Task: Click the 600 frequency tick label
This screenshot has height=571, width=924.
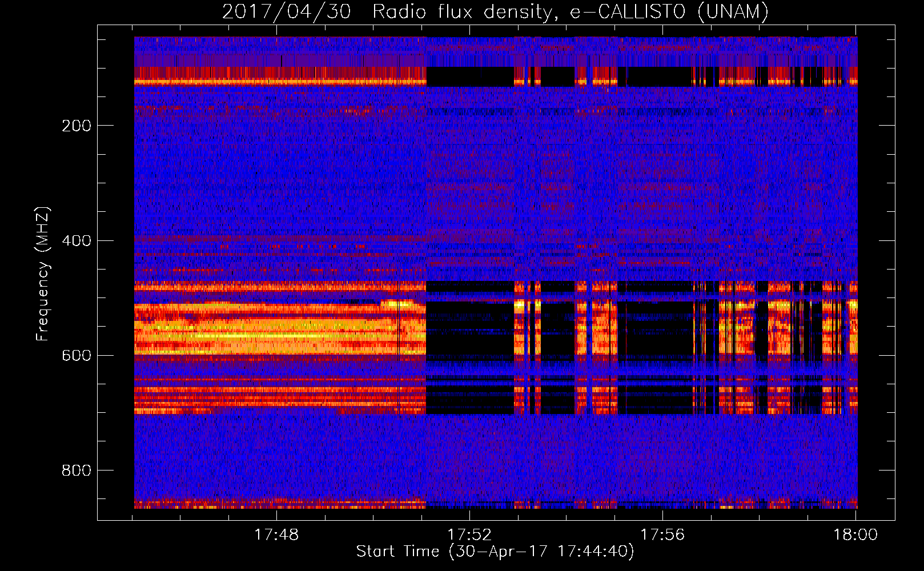Action: (x=77, y=355)
